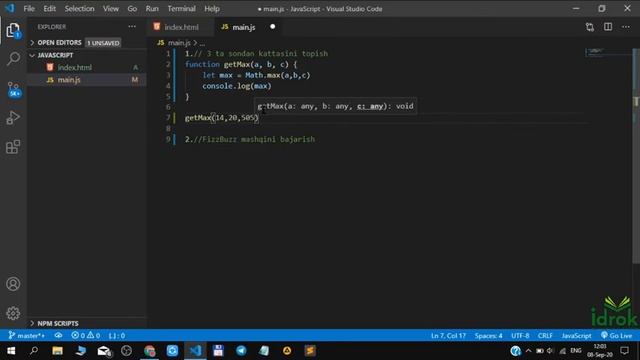Open the notification center icon
Viewport: 640px width, 360px height.
click(624, 351)
